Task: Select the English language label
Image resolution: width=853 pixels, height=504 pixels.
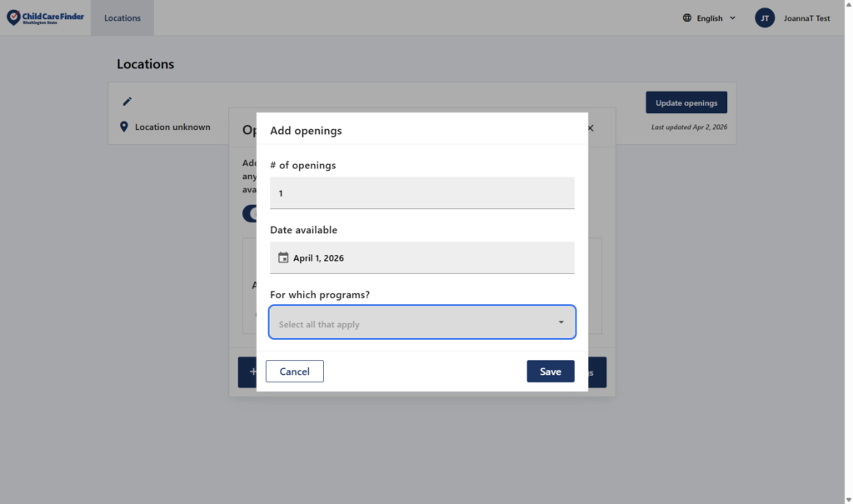Action: pyautogui.click(x=710, y=18)
